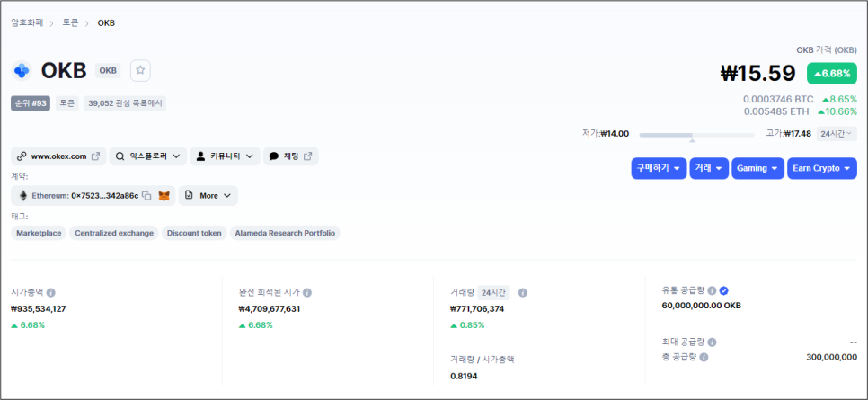
Task: Open info icon next to 총 공급량
Action: (704, 358)
